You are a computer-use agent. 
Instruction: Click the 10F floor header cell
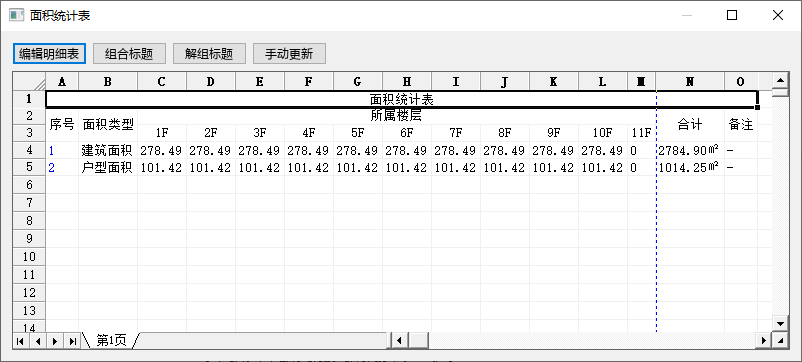[603, 133]
